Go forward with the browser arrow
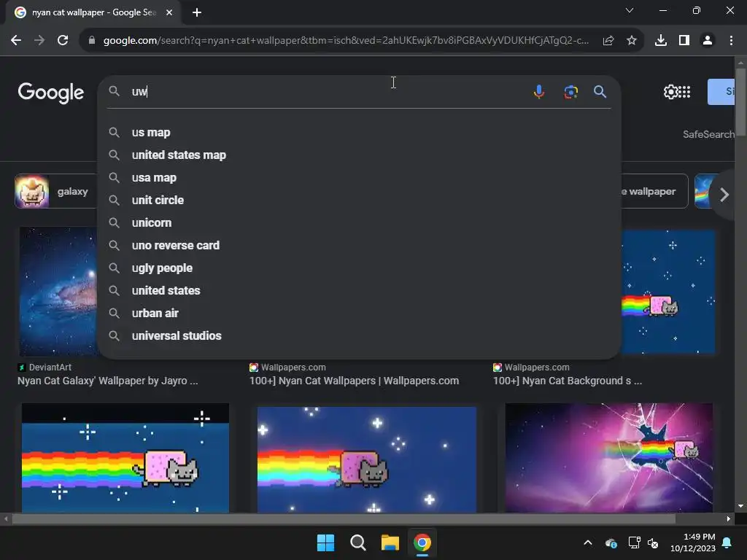747x560 pixels. tap(39, 41)
